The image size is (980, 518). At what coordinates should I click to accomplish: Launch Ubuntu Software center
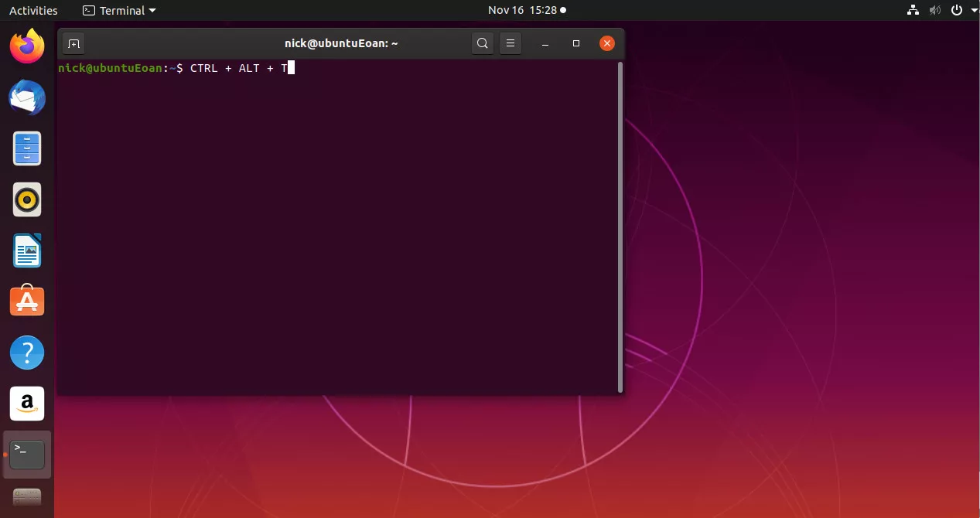click(x=26, y=301)
